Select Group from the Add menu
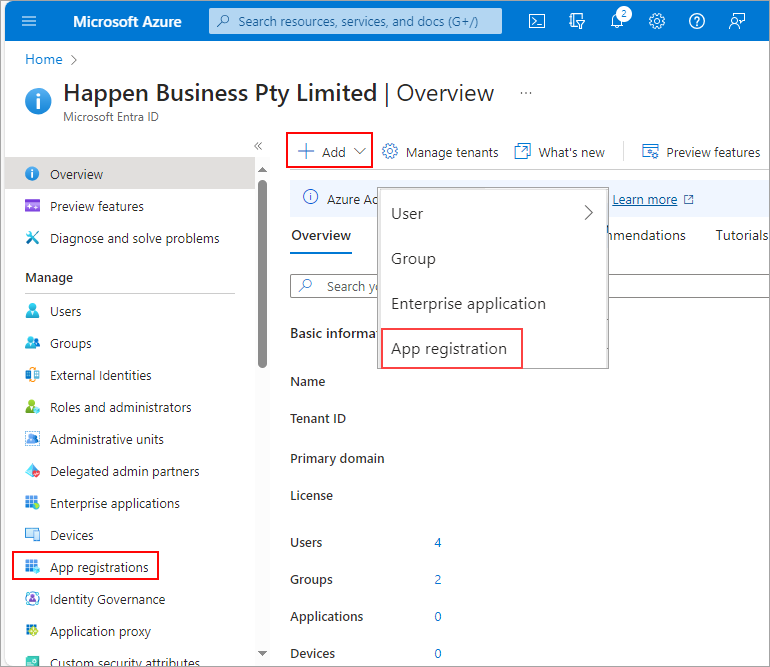 point(413,259)
